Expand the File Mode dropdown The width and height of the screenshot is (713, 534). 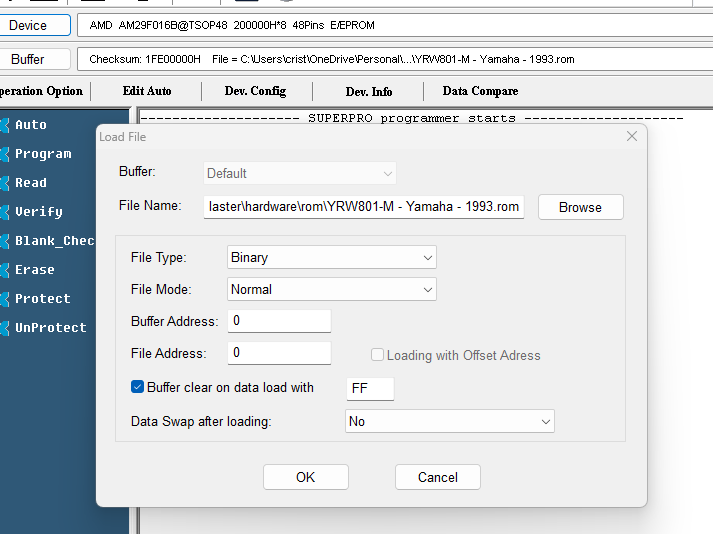click(332, 289)
